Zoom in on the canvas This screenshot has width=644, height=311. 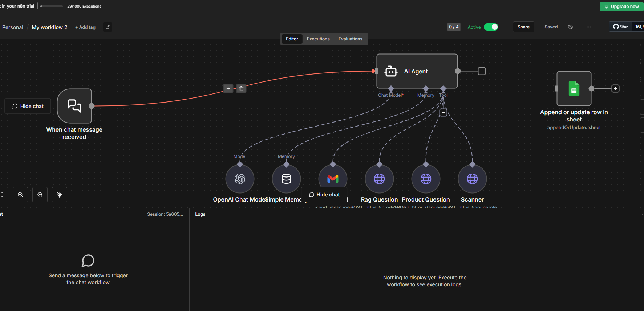tap(20, 195)
